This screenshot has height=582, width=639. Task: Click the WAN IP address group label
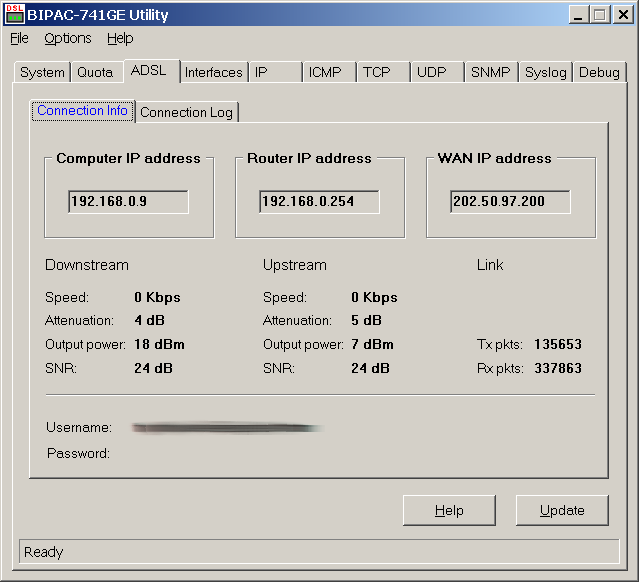click(x=494, y=158)
